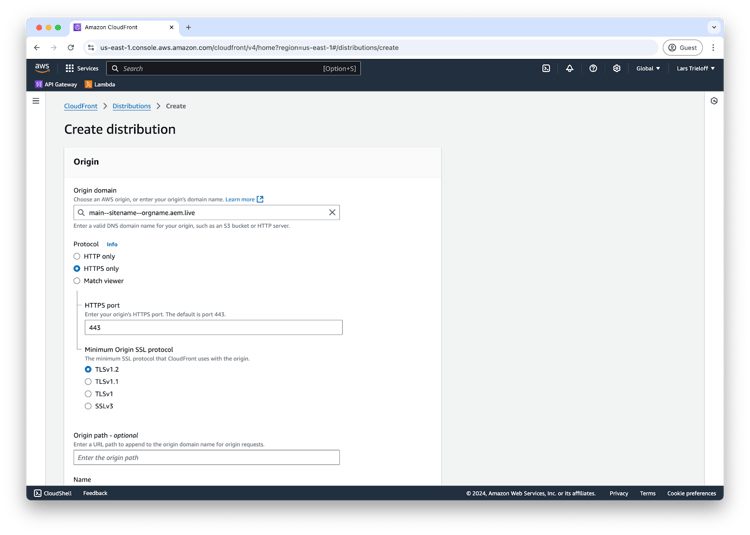This screenshot has height=535, width=750.
Task: Close the Amazon CloudFront tab
Action: (171, 27)
